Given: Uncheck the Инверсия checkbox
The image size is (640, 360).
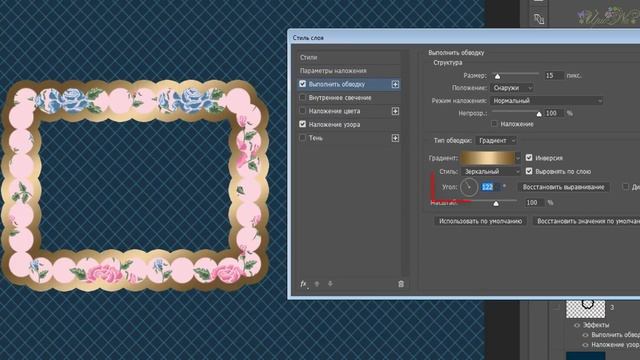Looking at the screenshot, I should point(529,158).
